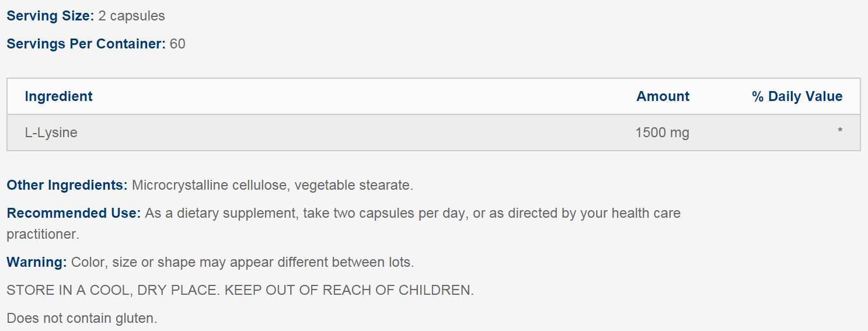Screen dimensions: 868x331
Task: Click the Microcrystalline cellulose text
Action: coord(209,186)
